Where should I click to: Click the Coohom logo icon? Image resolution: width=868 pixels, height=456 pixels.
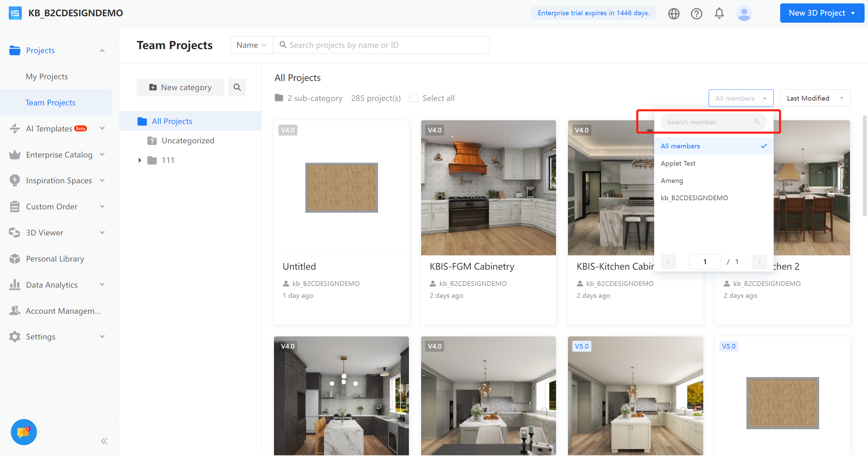pos(15,13)
